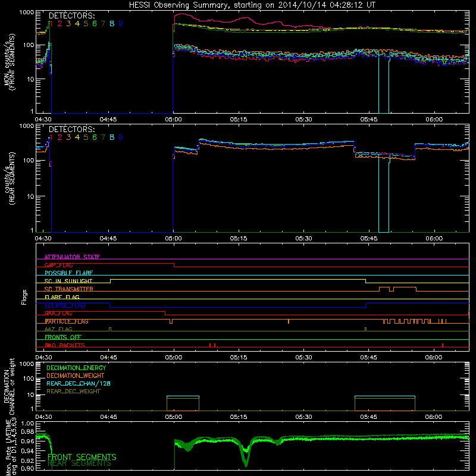This screenshot has width=476, height=476.
Task: Click detector 3 legend number in front segments plot
Action: [68, 24]
